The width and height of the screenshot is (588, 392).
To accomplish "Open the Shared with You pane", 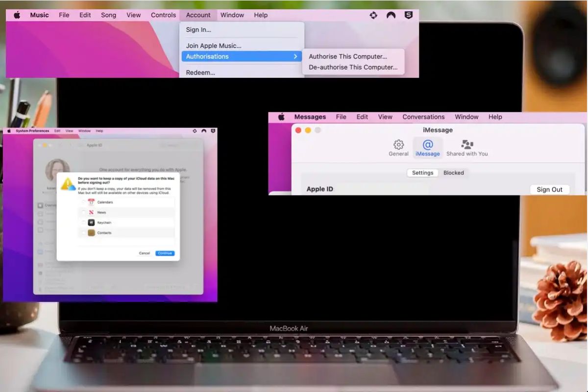I will (467, 147).
